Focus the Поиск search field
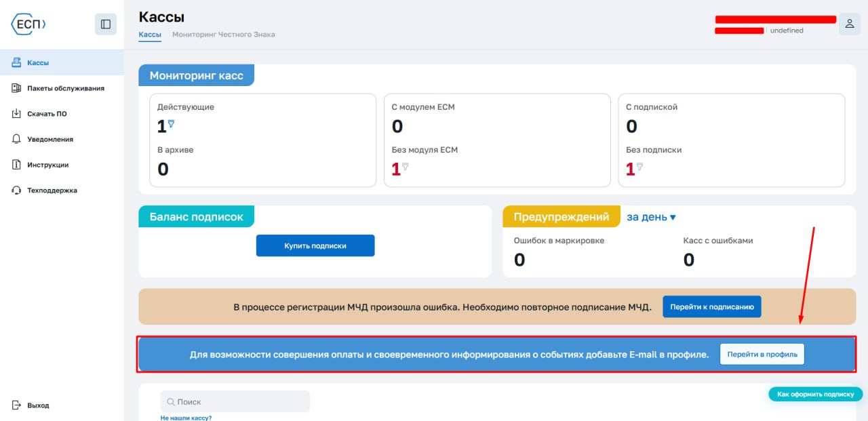This screenshot has height=421, width=868. (235, 401)
